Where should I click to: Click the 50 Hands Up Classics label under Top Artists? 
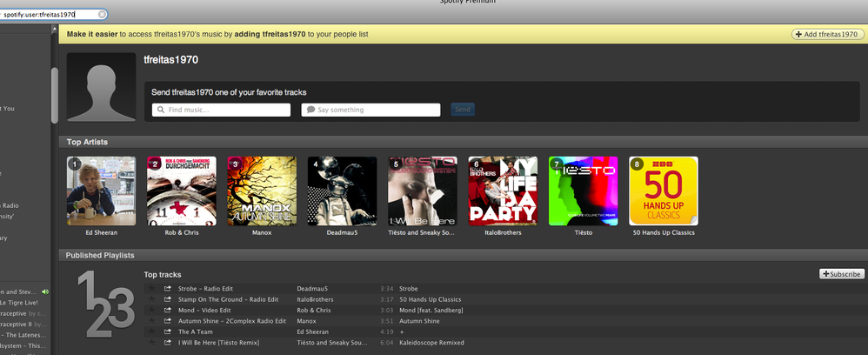(664, 232)
